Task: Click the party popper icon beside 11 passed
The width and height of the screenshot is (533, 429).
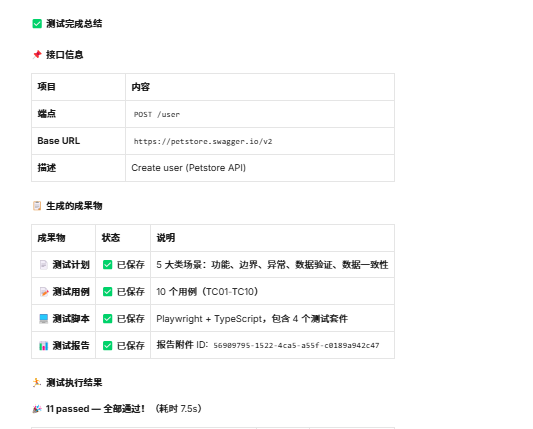Action: coord(37,409)
